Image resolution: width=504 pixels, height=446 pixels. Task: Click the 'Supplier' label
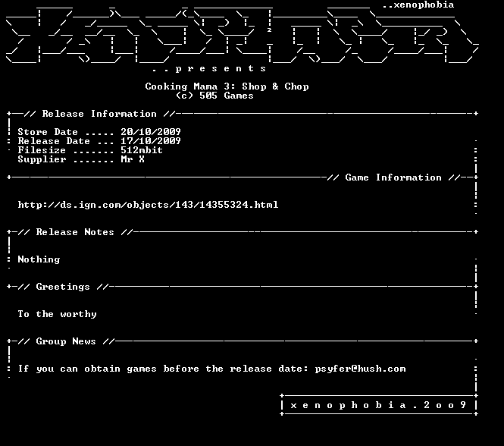pos(42,159)
